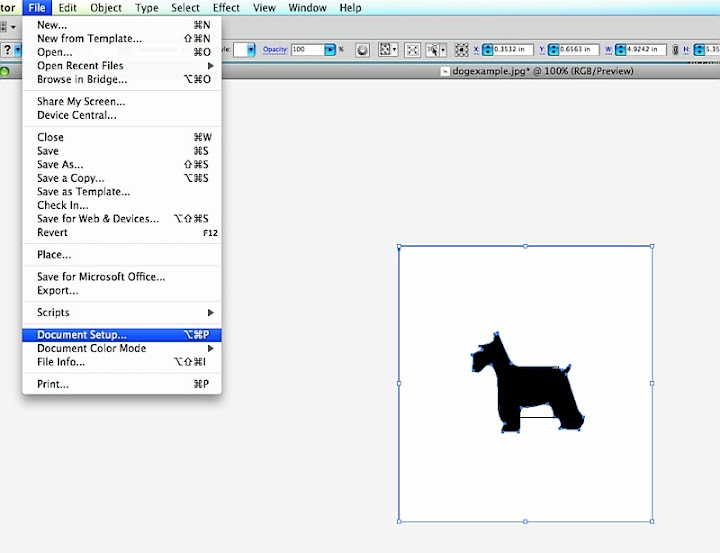Click the document file icon beside dogexample.jpg title
This screenshot has width=720, height=553.
446,71
